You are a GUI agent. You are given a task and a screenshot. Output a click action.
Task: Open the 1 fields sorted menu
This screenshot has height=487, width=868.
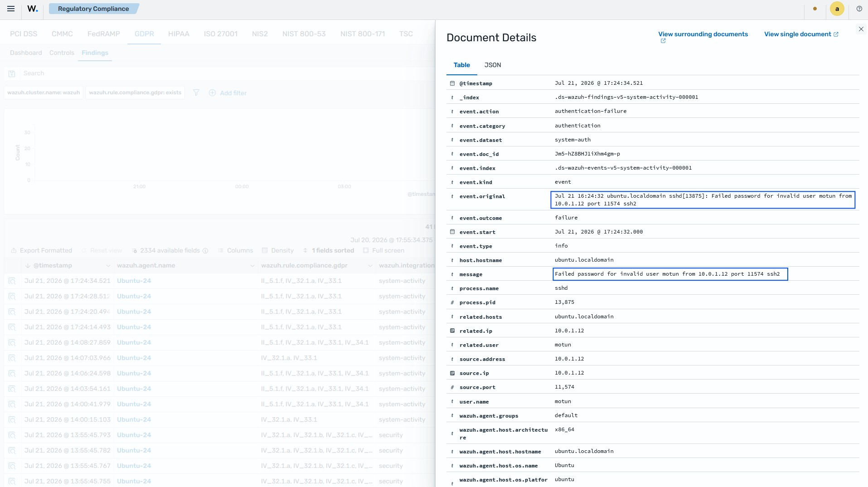(x=328, y=250)
